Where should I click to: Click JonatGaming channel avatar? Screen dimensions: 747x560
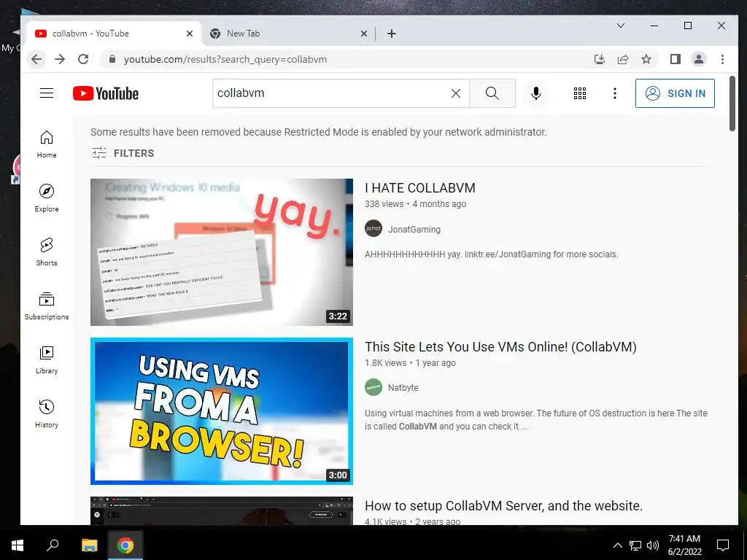point(373,228)
